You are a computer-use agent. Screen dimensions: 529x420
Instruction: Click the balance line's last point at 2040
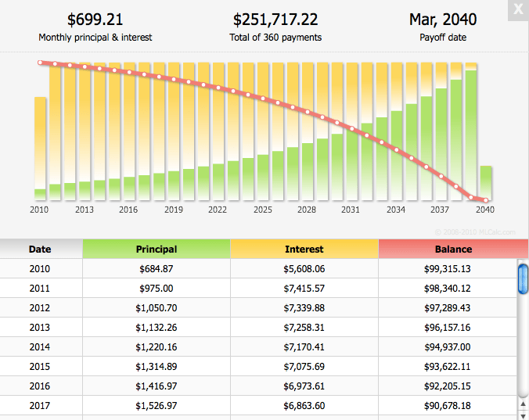486,201
